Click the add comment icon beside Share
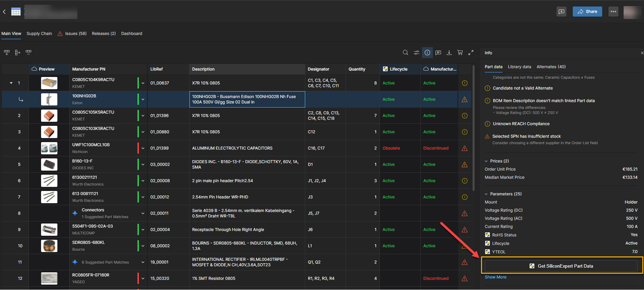 click(562, 12)
